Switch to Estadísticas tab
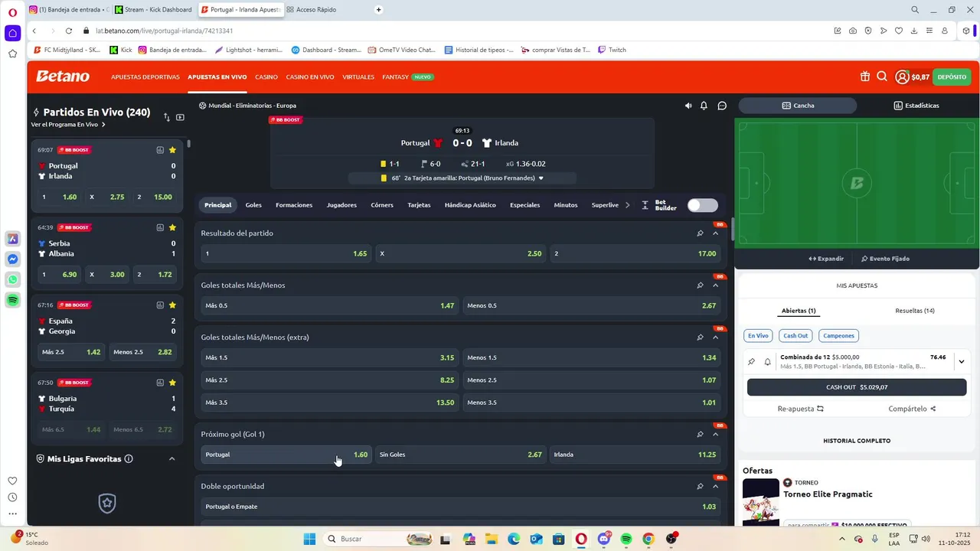Image resolution: width=980 pixels, height=551 pixels. pos(916,106)
